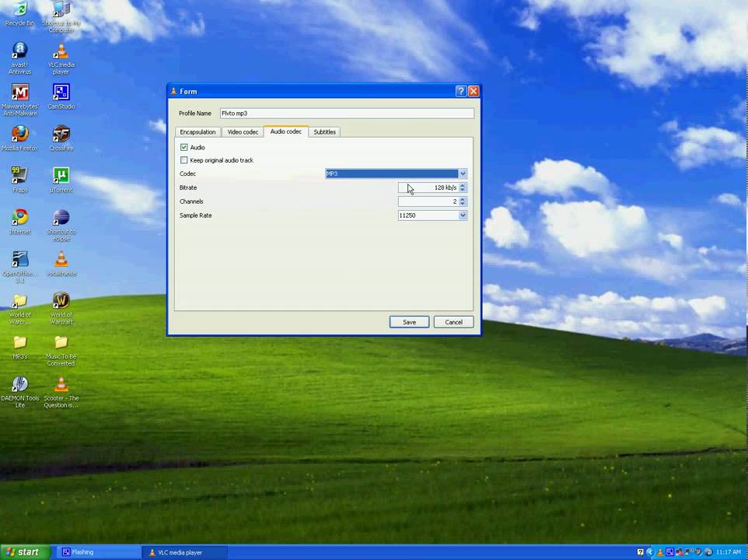Select the Mozilla Firefox desktop icon
The image size is (748, 560).
[19, 138]
